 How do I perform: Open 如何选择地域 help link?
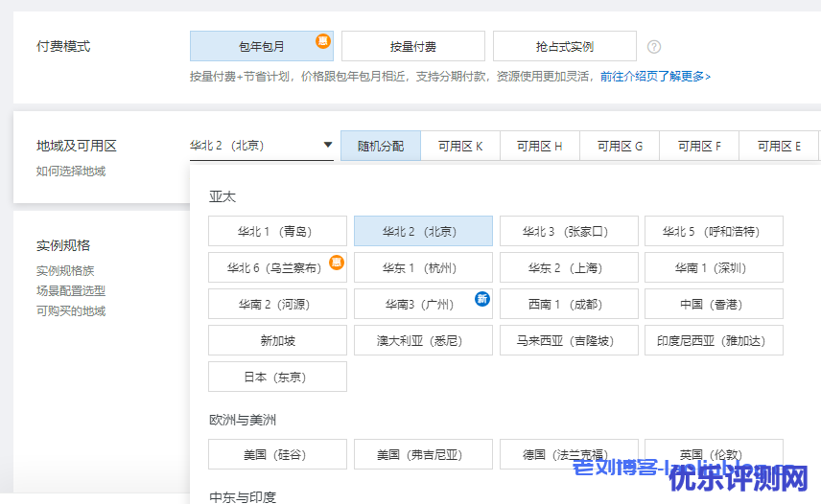pos(71,171)
